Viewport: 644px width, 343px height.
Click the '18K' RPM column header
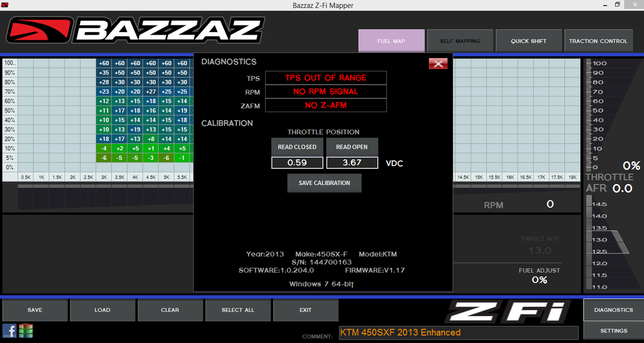(x=573, y=177)
